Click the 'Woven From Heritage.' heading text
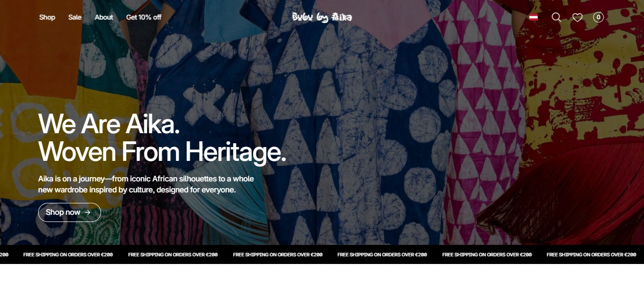This screenshot has height=306, width=644. pos(162,152)
